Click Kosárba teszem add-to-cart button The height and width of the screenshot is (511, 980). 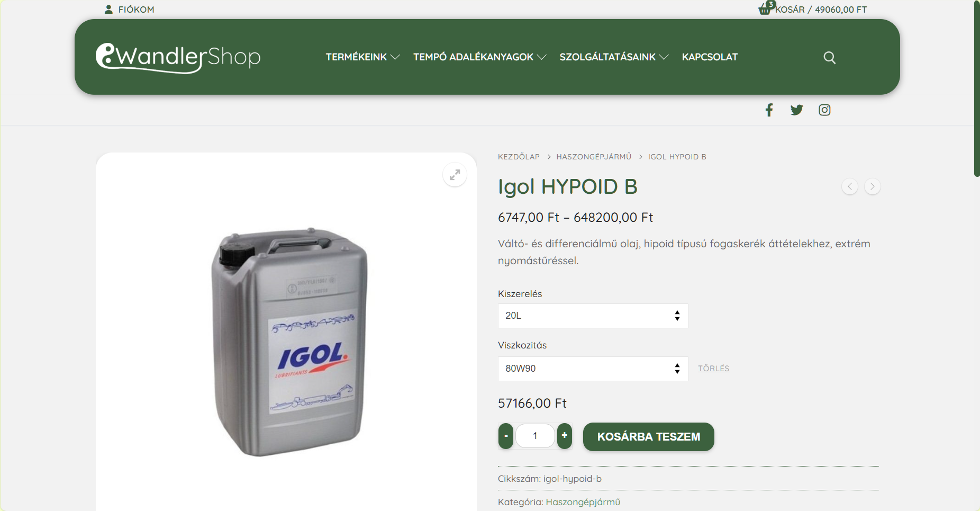(648, 437)
